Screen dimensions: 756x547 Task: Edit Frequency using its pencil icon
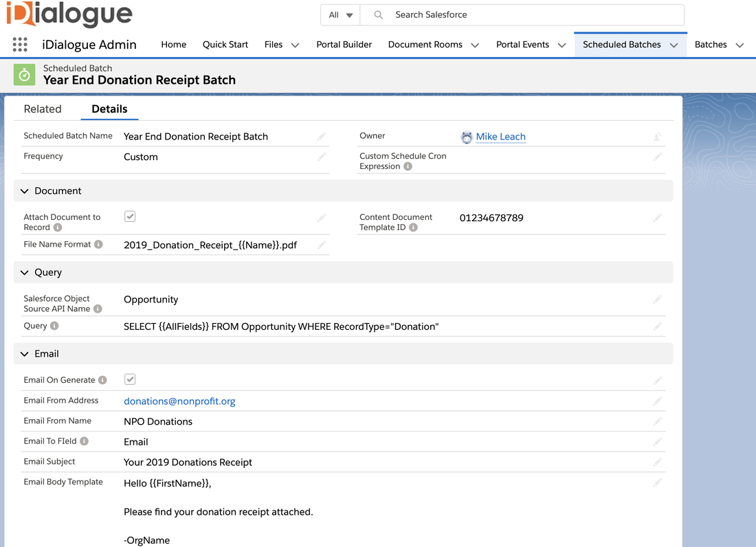point(322,157)
